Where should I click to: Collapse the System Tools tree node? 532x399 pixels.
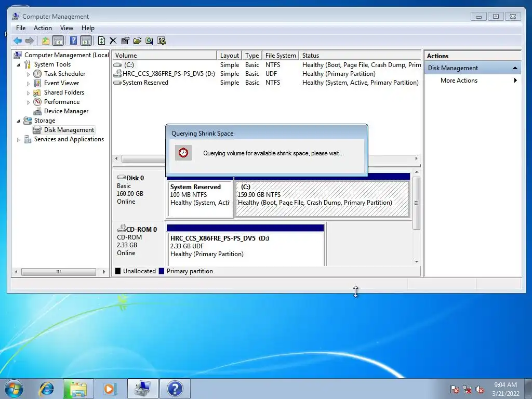tap(18, 65)
